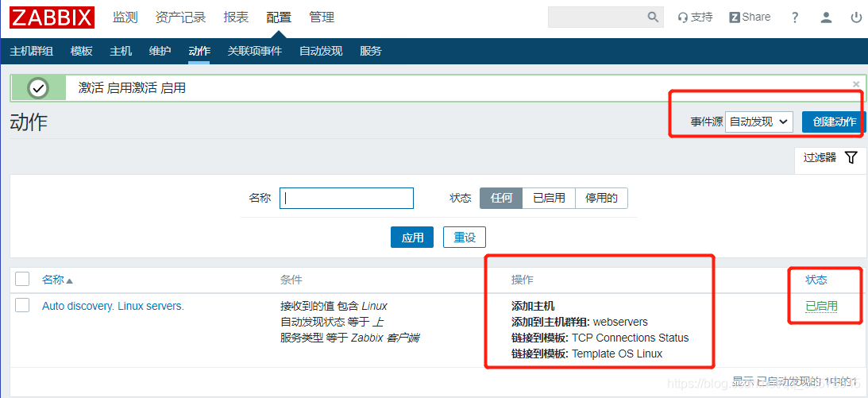Open the 事件源 dropdown
The image size is (868, 398).
tap(759, 122)
